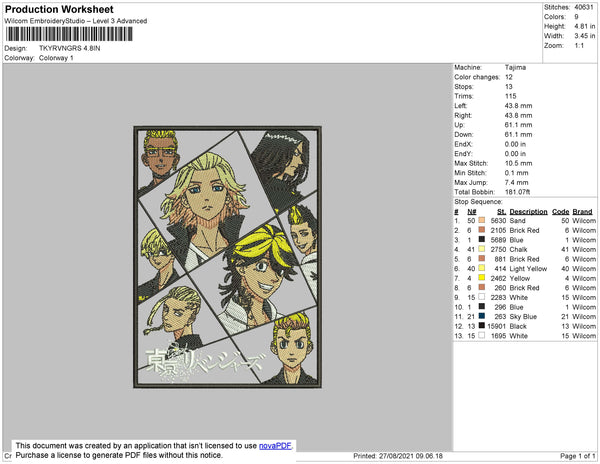Click the 'Stops:' label
This screenshot has height=464, width=600.
pos(464,86)
